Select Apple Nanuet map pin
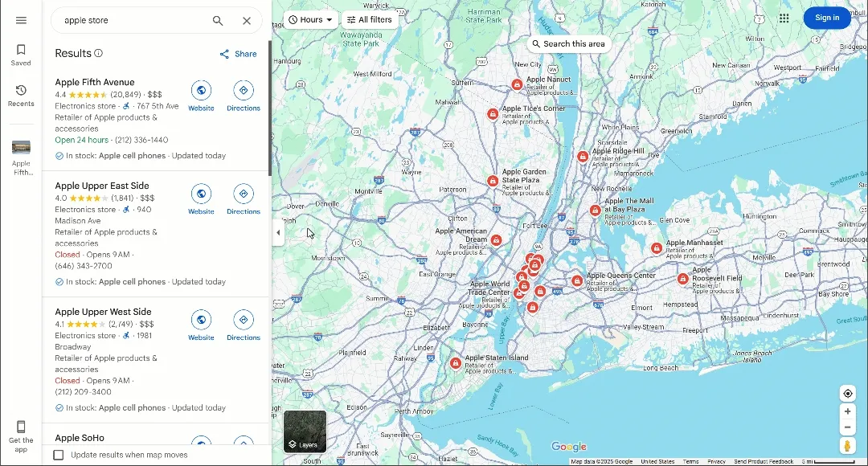Viewport: 868px width, 466px height. point(517,84)
